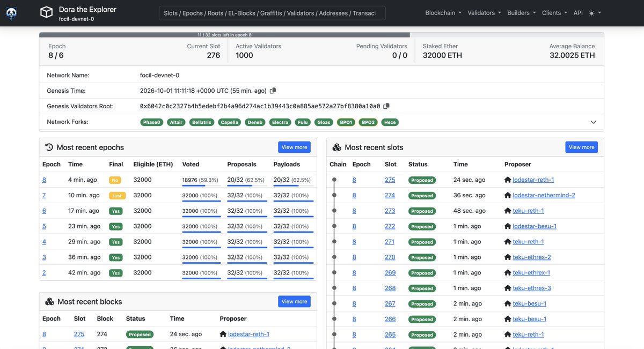Viewport: 644px width, 349px height.
Task: Open slot 268 details
Action: [x=390, y=288]
